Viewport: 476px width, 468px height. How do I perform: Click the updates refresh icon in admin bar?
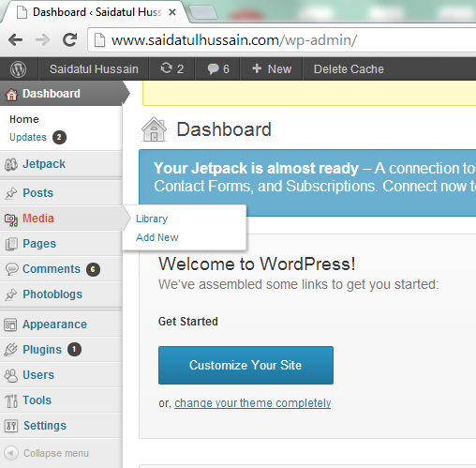coord(167,68)
